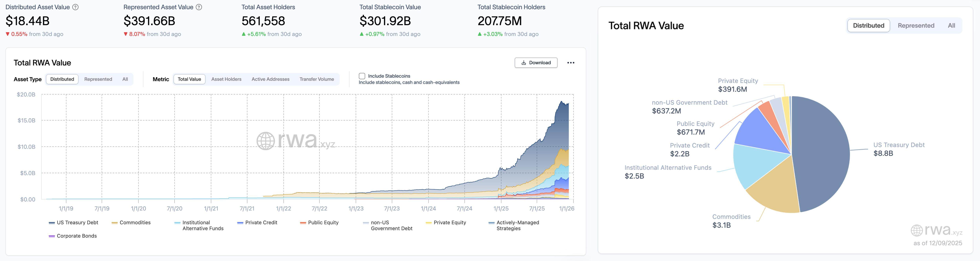Click US Treasury Debt pie slice

click(822, 152)
